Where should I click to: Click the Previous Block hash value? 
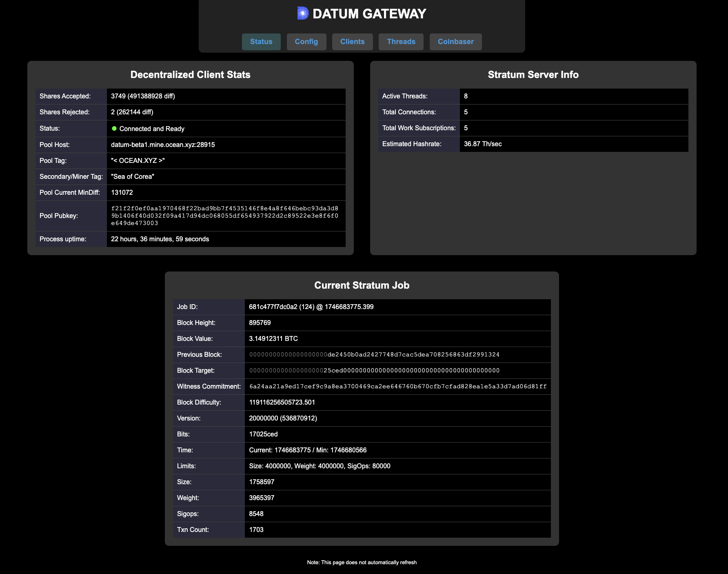click(x=374, y=355)
